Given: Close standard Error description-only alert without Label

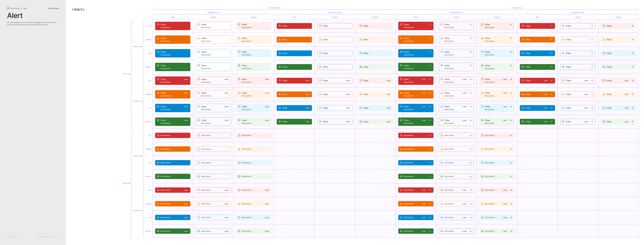Looking at the screenshot, I should (511, 136).
